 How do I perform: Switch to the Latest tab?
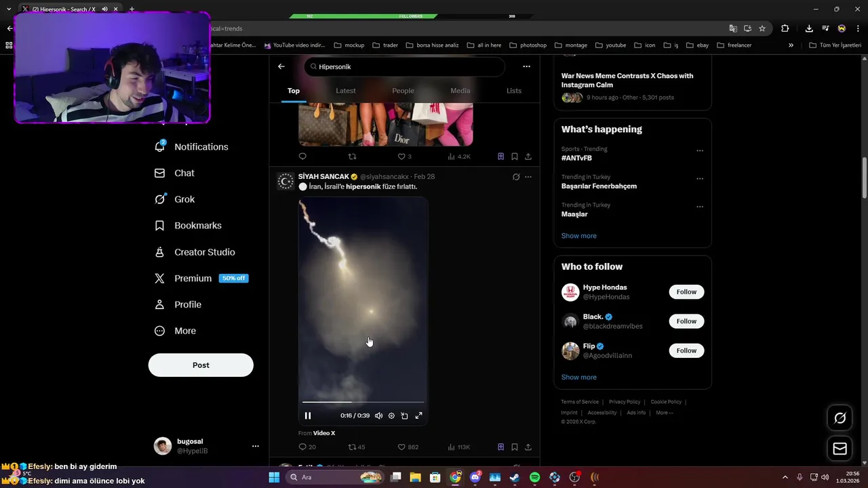[x=346, y=91]
